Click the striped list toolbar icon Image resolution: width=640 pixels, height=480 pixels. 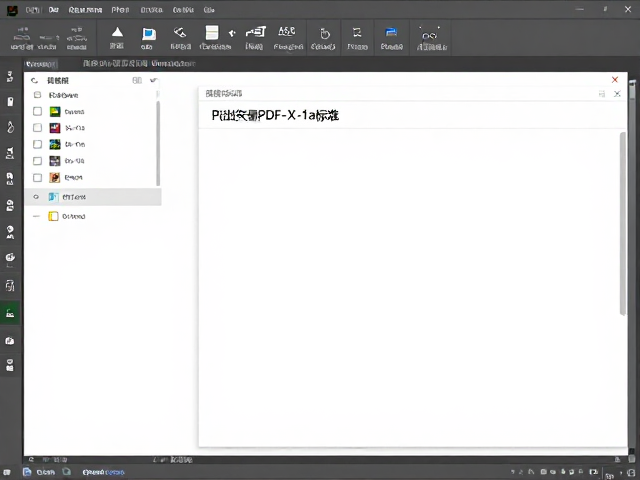click(x=212, y=33)
